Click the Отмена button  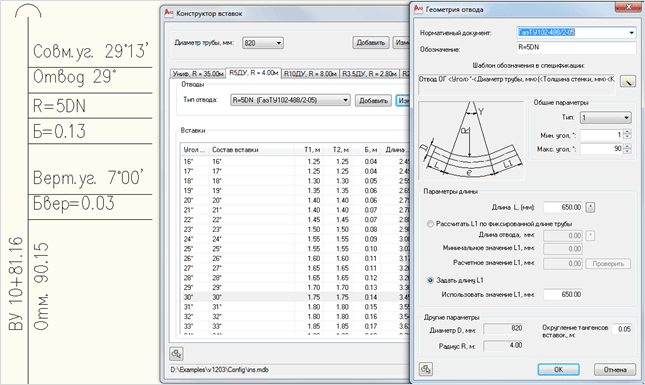pyautogui.click(x=615, y=369)
